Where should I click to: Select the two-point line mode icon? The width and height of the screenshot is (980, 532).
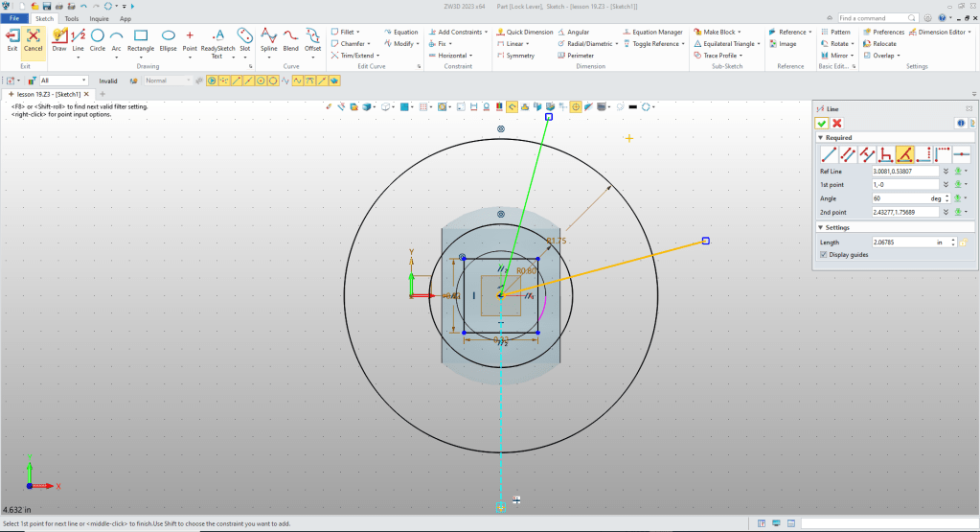pyautogui.click(x=829, y=153)
